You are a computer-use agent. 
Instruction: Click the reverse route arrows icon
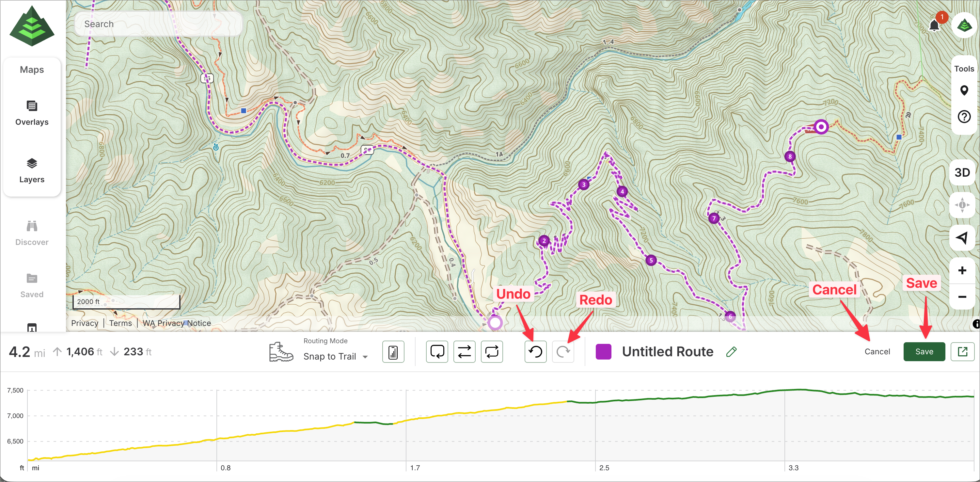(x=464, y=351)
